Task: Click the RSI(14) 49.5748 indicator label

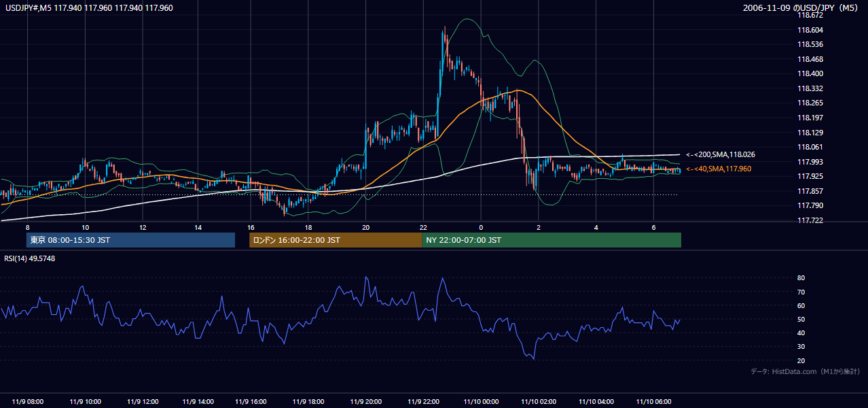Action: 30,258
